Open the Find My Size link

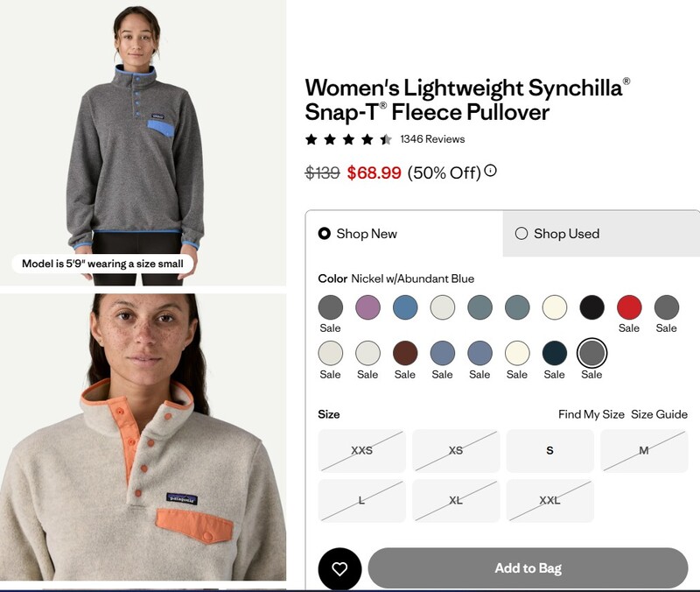(591, 414)
